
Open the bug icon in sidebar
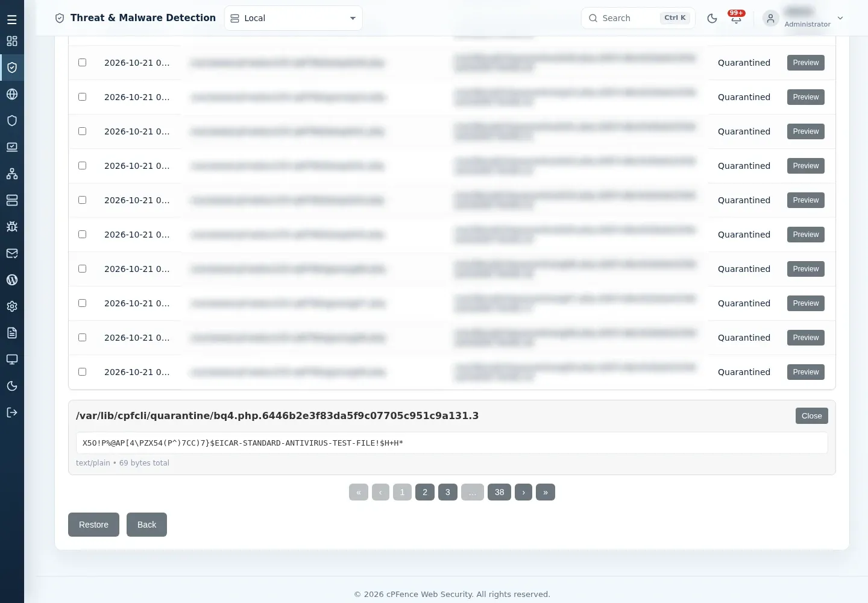click(11, 227)
